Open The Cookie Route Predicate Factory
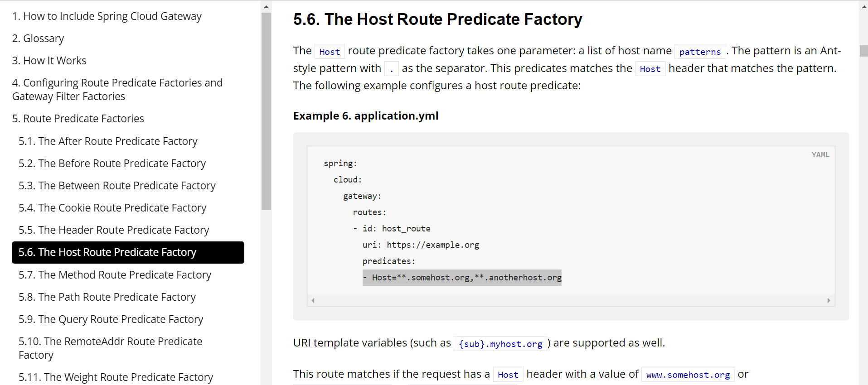The width and height of the screenshot is (868, 385). click(x=112, y=208)
